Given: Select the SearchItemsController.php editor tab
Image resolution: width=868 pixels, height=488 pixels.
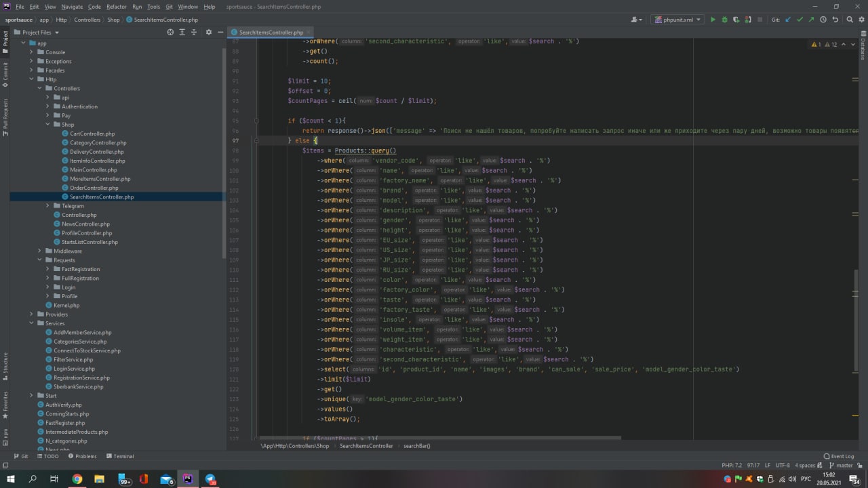Looking at the screenshot, I should 271,32.
